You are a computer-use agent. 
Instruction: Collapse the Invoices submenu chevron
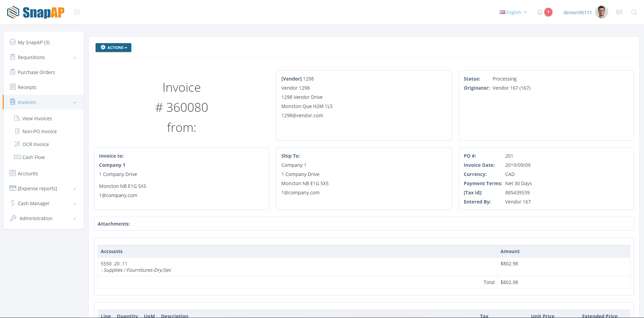(x=75, y=103)
